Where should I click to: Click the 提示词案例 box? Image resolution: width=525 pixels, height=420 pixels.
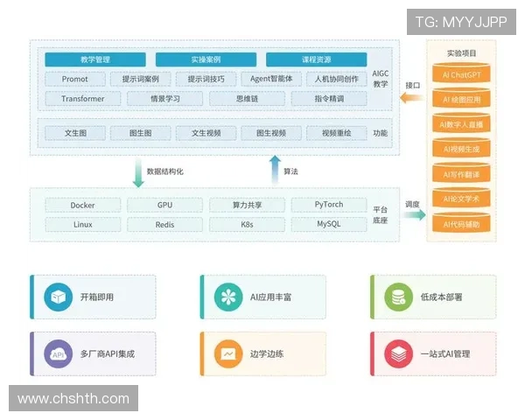pyautogui.click(x=141, y=80)
